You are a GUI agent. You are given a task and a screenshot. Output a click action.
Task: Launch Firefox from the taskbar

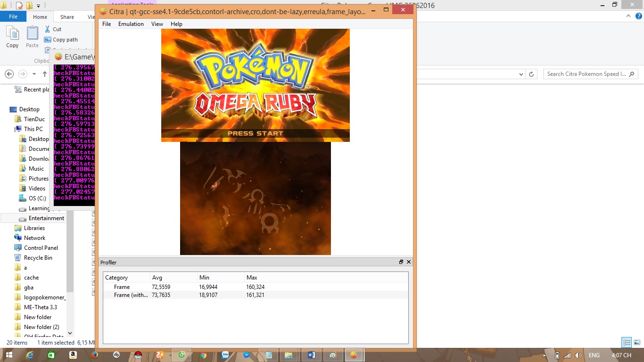coord(94,355)
